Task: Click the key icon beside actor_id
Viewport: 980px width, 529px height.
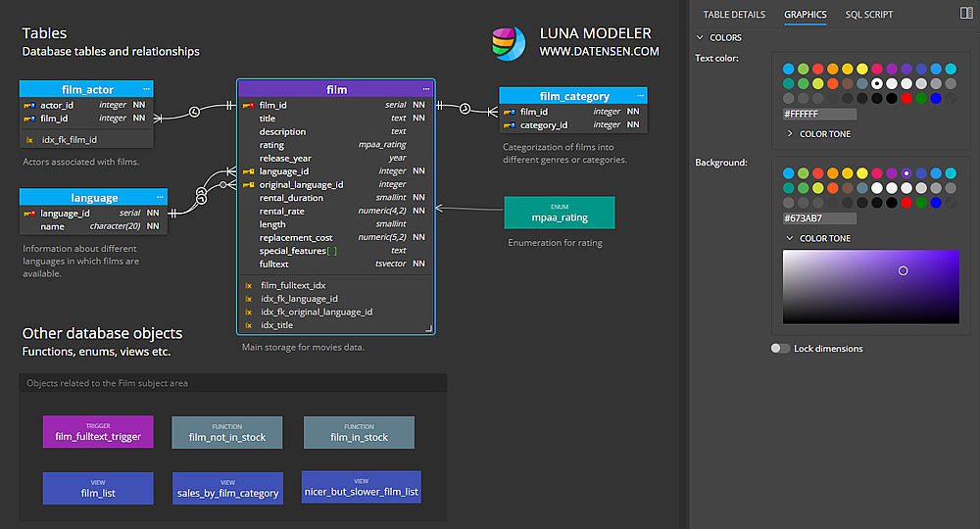Action: coord(29,106)
